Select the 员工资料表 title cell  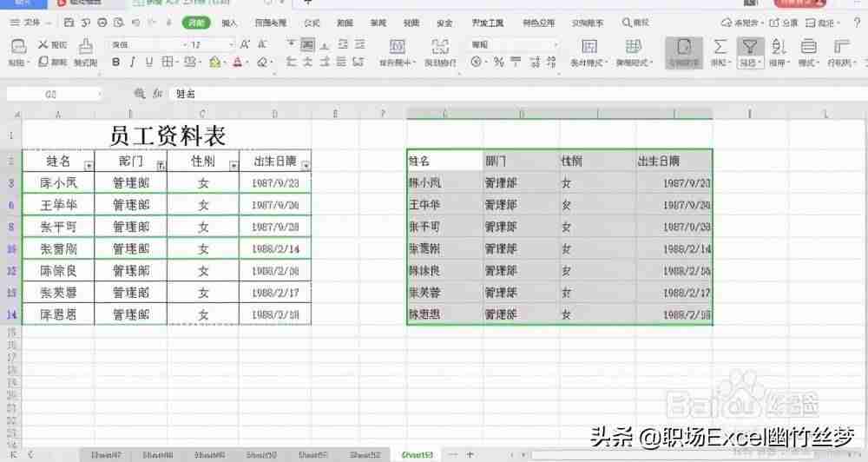(x=167, y=135)
